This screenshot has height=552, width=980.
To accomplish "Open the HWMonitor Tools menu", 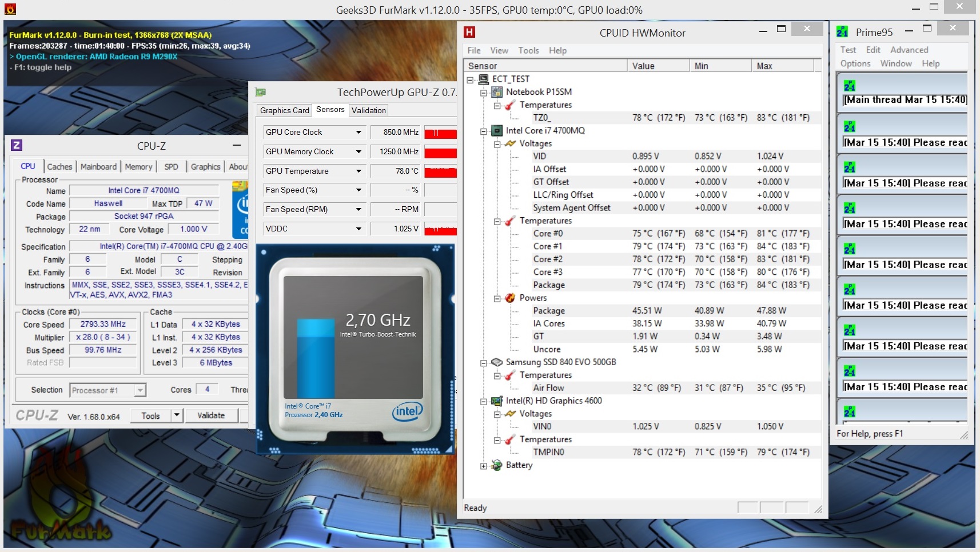I will pyautogui.click(x=528, y=50).
